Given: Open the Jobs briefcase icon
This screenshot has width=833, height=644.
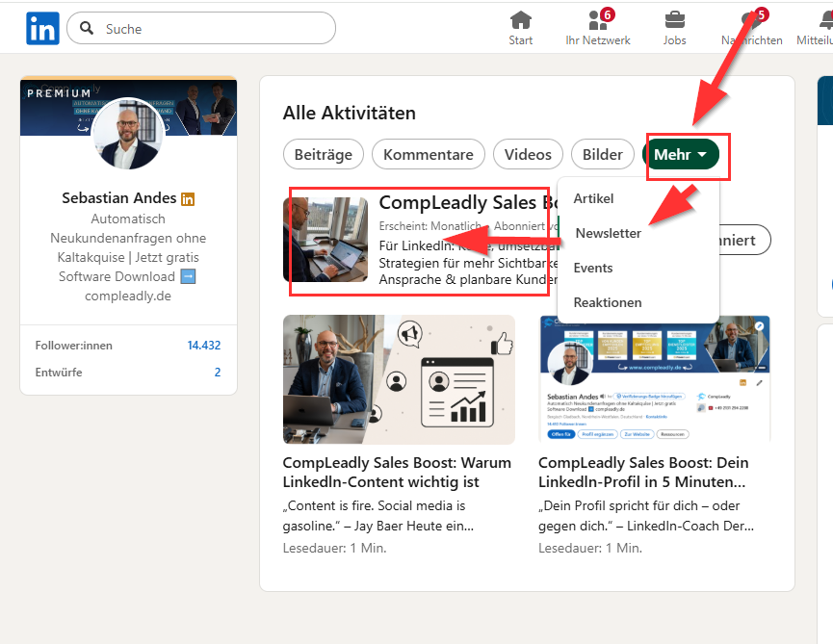Looking at the screenshot, I should click(675, 21).
